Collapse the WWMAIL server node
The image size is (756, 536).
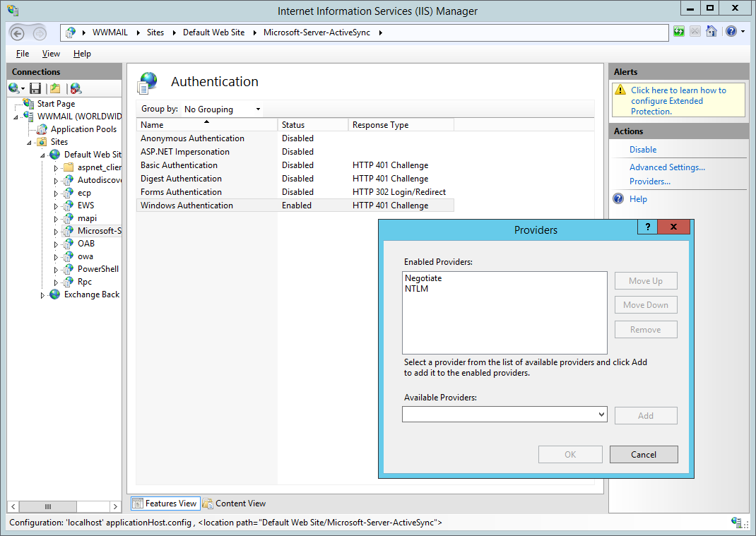point(16,117)
